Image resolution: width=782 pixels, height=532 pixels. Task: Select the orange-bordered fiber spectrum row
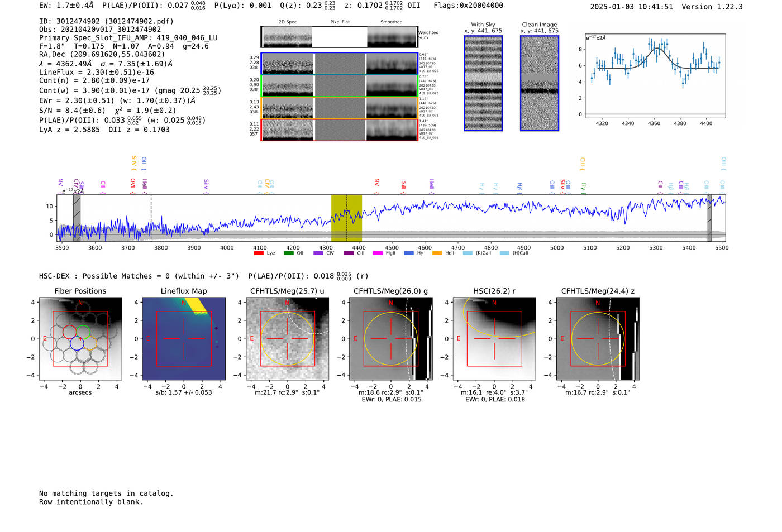pos(340,108)
